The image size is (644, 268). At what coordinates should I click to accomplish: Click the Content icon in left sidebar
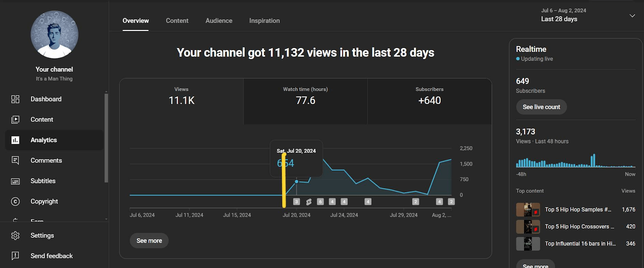coord(15,120)
